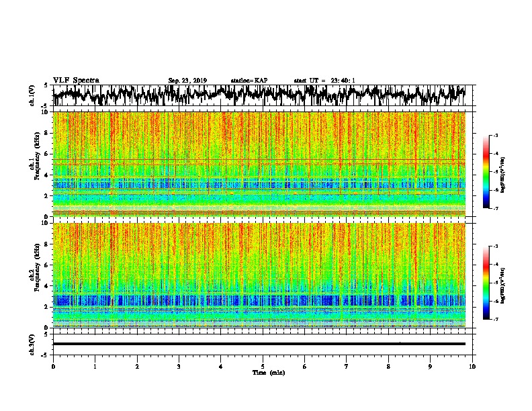Click the time axis tick label "4"
Image resolution: width=532 pixels, height=411 pixels.
pyautogui.click(x=221, y=367)
